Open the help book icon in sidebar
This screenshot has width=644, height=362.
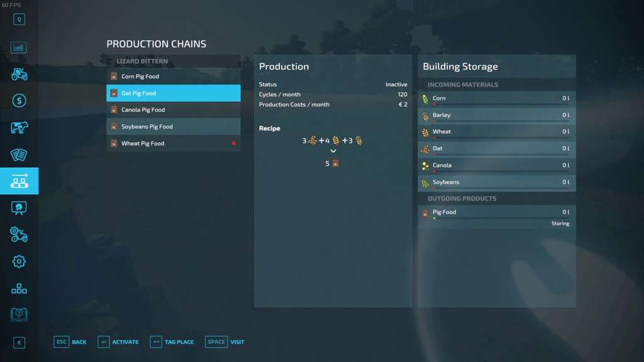(x=19, y=314)
